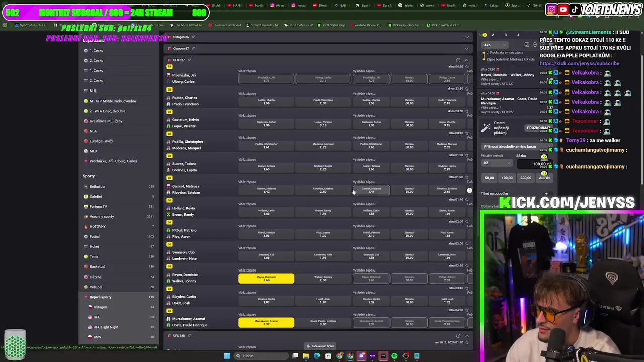Image resolution: width=644 pixels, height=362 pixels.
Task: Open Fortuna TV in the sports menu
Action: coord(119,207)
